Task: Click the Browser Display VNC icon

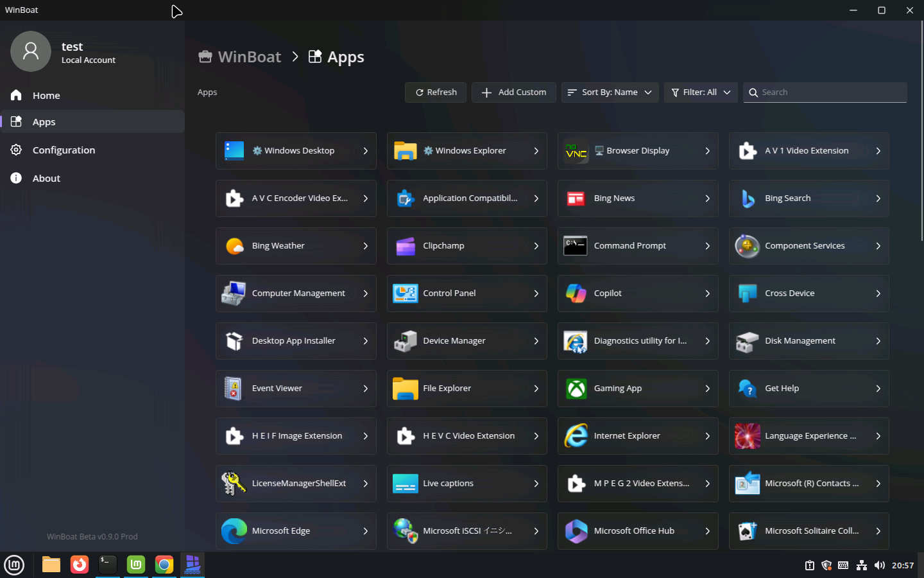Action: [576, 151]
